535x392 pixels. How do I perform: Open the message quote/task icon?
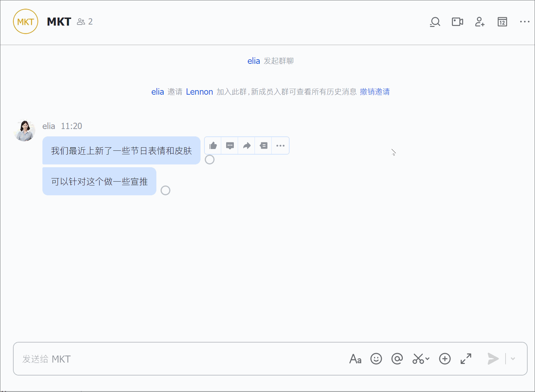264,146
